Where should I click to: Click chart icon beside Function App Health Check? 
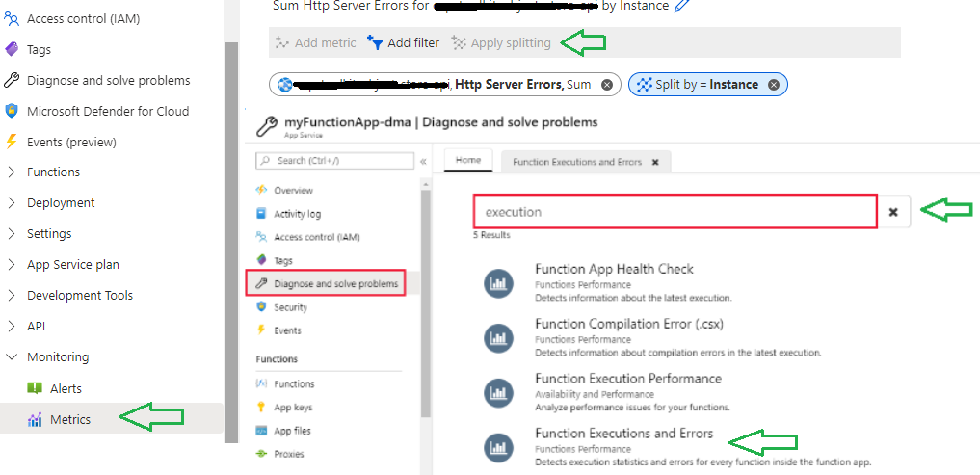[x=498, y=284]
